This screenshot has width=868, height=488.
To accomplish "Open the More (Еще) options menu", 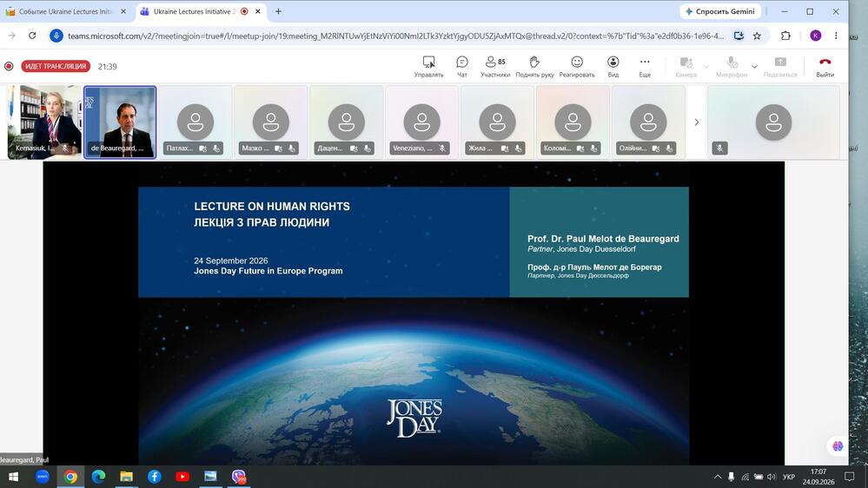I will tap(645, 66).
